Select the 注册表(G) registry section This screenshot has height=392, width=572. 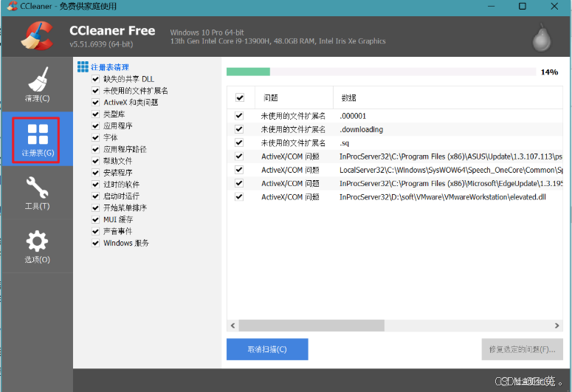point(35,140)
